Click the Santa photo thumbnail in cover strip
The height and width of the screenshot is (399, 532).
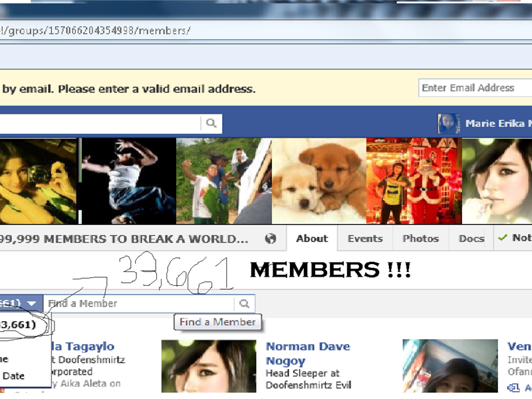(414, 180)
